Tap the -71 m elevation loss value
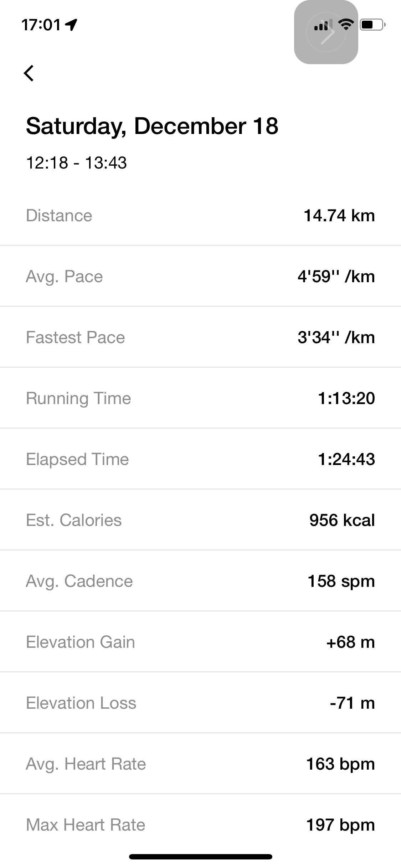401x868 pixels. pos(352,703)
